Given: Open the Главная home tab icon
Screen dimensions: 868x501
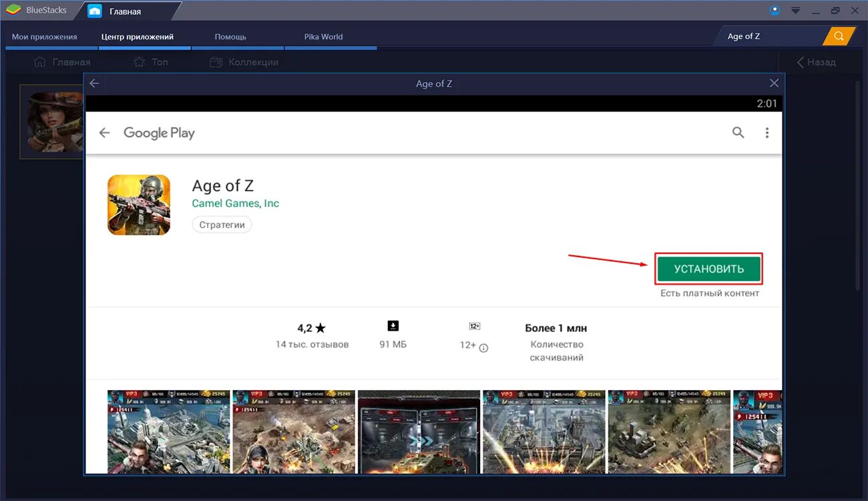Looking at the screenshot, I should point(95,11).
